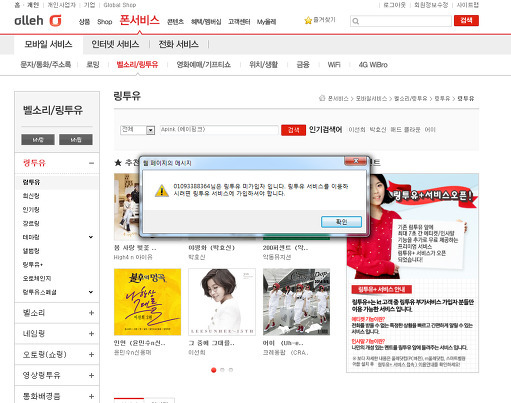This screenshot has height=403, width=511.
Task: Select third carousel page dot
Action: pyautogui.click(x=231, y=370)
